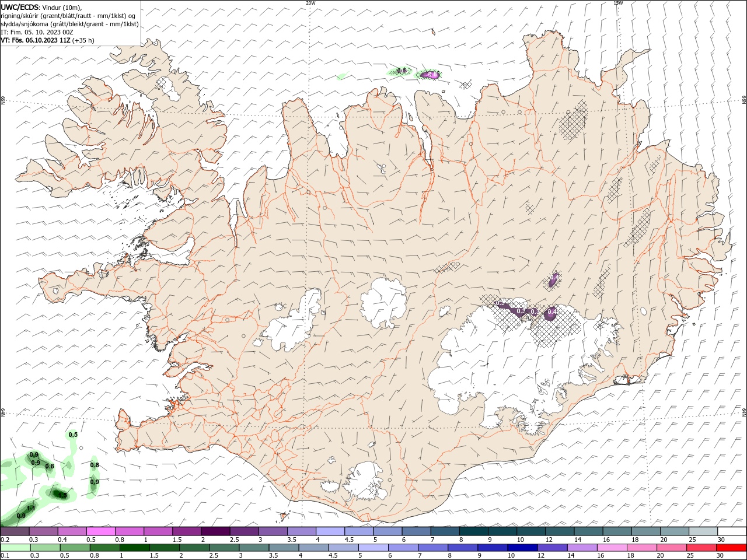This screenshot has height=560, width=747.
Task: Select the 'Vindur (10m)' label in the header
Action: tap(62, 7)
